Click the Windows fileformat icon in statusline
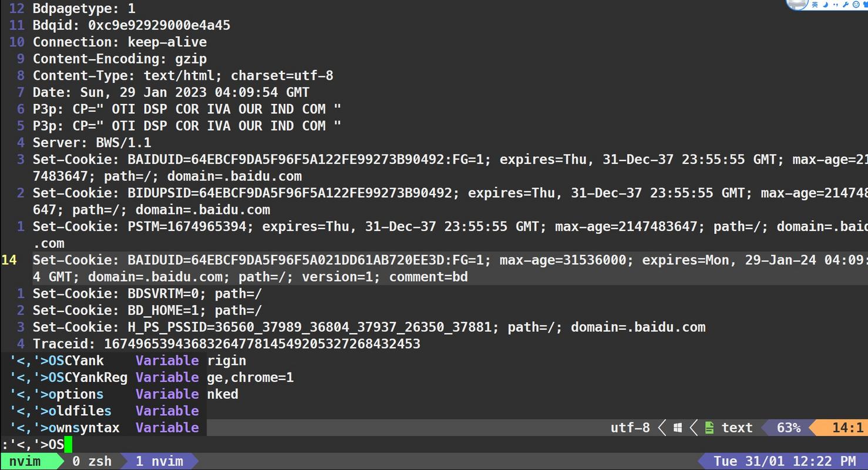This screenshot has height=470, width=868. click(677, 428)
